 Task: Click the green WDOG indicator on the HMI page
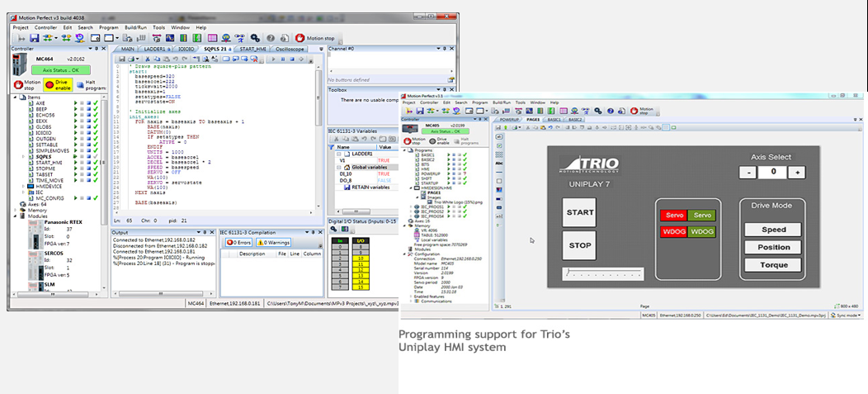(702, 232)
